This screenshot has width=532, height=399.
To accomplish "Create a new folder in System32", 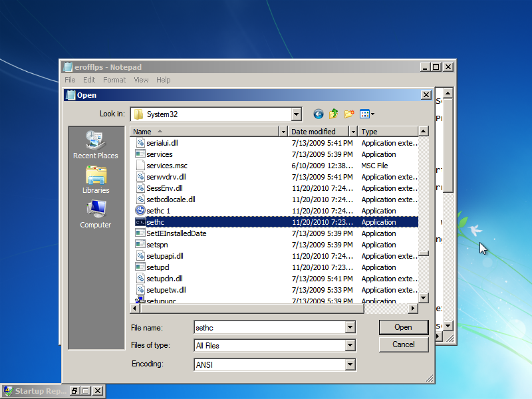I will click(349, 114).
